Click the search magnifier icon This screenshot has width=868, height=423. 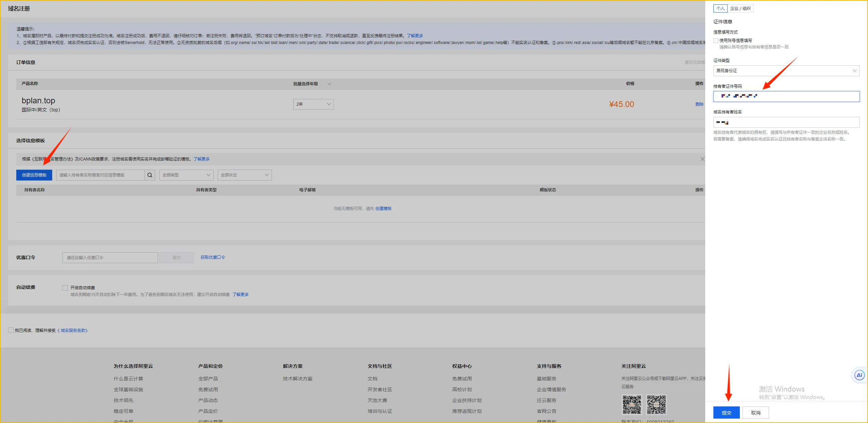150,175
